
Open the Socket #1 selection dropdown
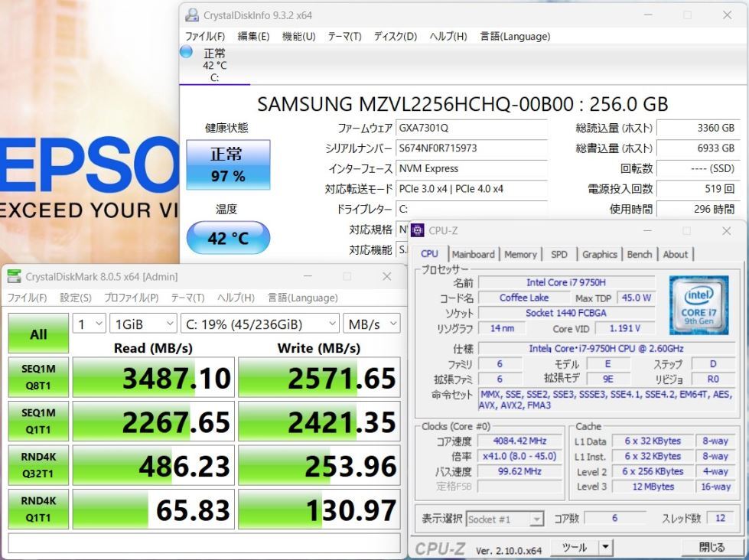click(x=504, y=519)
